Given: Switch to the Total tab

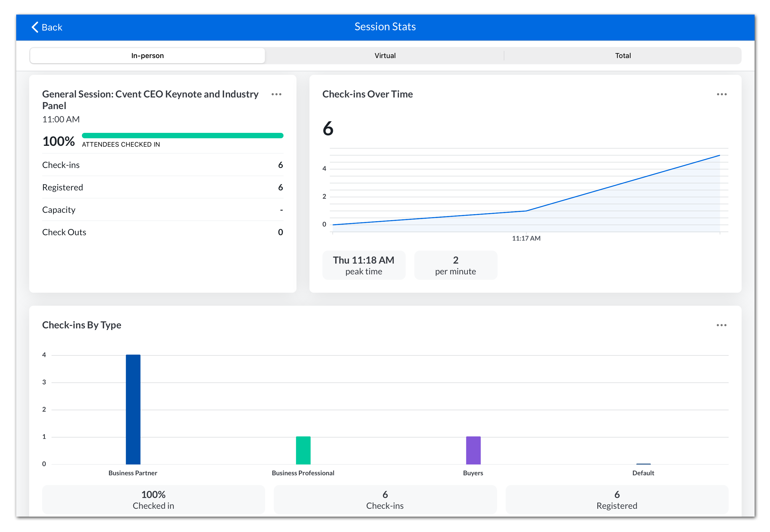Looking at the screenshot, I should point(622,56).
